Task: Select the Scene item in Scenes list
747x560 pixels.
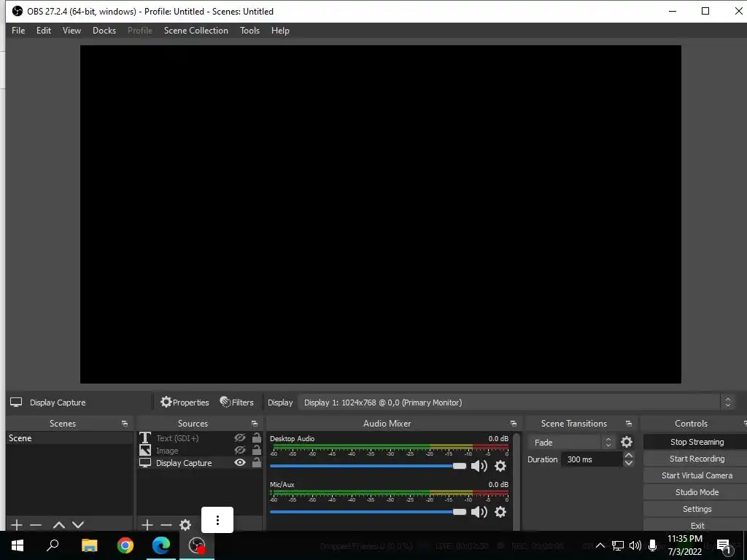Action: click(69, 438)
